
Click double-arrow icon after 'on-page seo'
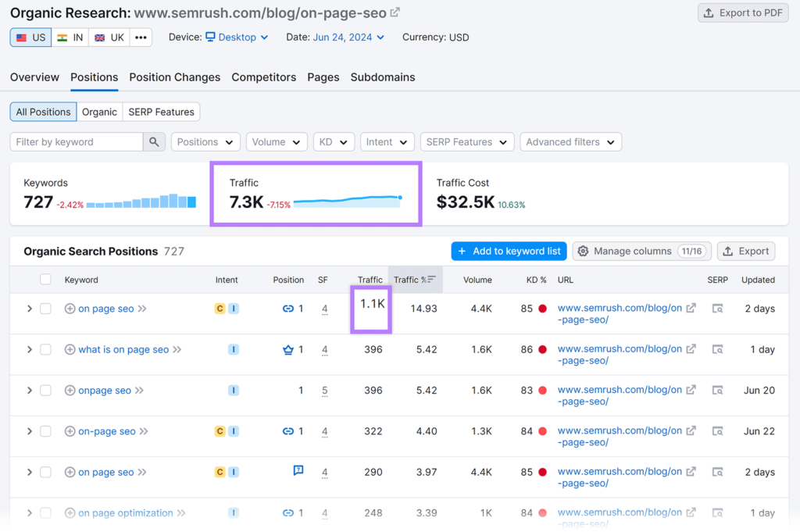coord(144,431)
